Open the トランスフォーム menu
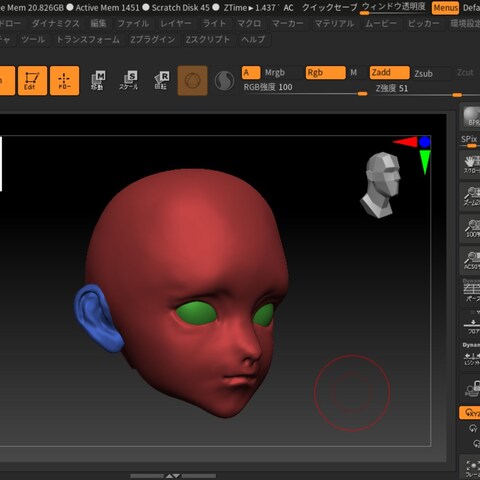This screenshot has height=480, width=480. click(88, 40)
